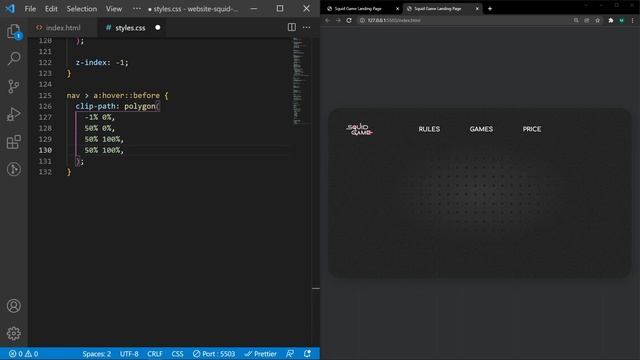Viewport: 640px width, 360px height.
Task: Open notifications bell in status bar
Action: coord(307,354)
